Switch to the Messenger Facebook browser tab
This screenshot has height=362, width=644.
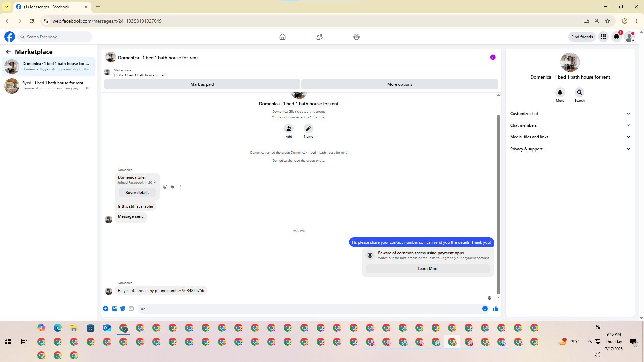(x=52, y=7)
